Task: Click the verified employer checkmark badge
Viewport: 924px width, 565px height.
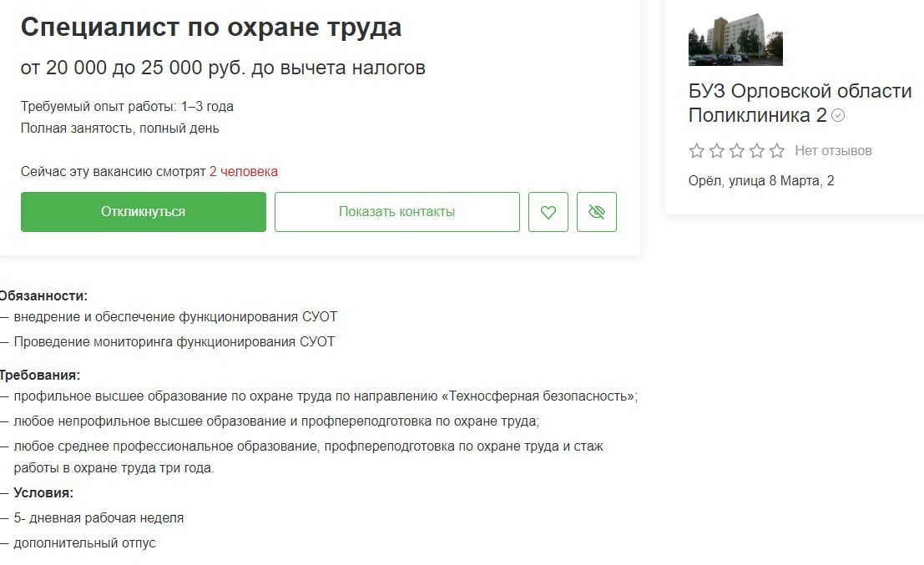Action: (x=838, y=115)
